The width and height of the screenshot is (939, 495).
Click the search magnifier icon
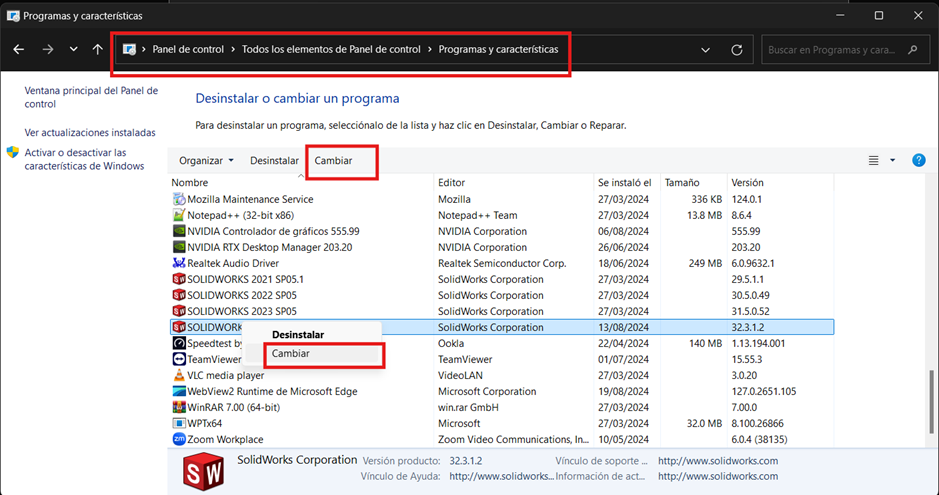(x=913, y=50)
